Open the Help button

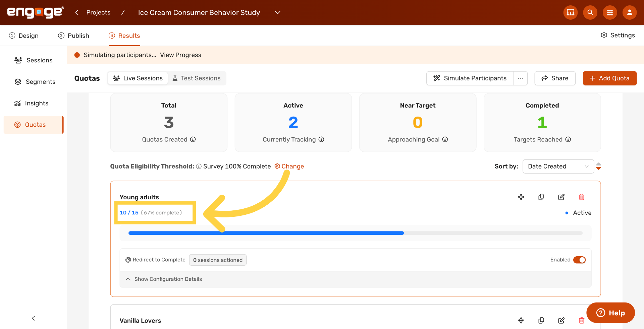[610, 313]
